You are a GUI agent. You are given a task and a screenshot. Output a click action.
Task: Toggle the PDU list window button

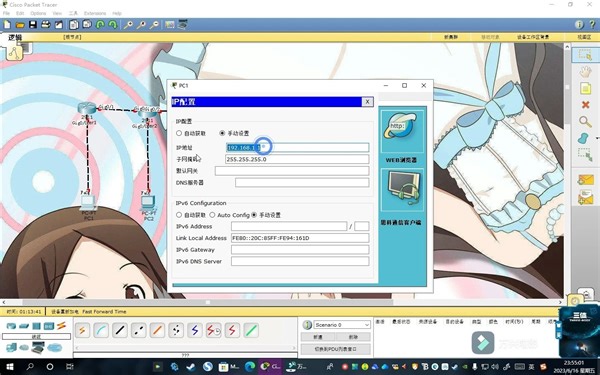click(336, 349)
